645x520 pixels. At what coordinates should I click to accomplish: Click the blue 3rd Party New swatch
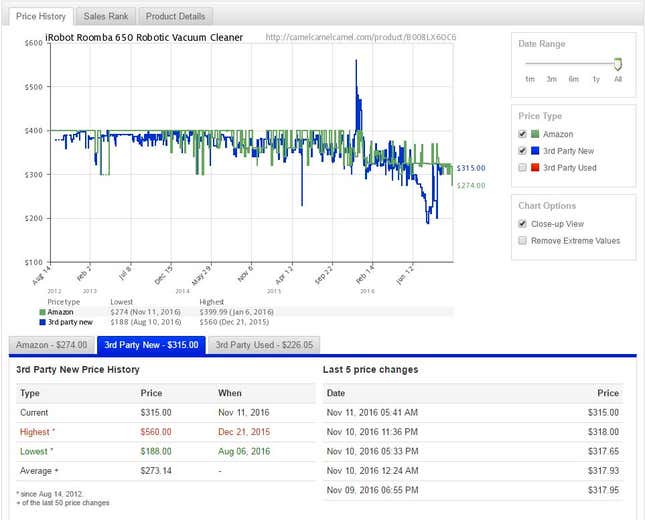pos(535,151)
